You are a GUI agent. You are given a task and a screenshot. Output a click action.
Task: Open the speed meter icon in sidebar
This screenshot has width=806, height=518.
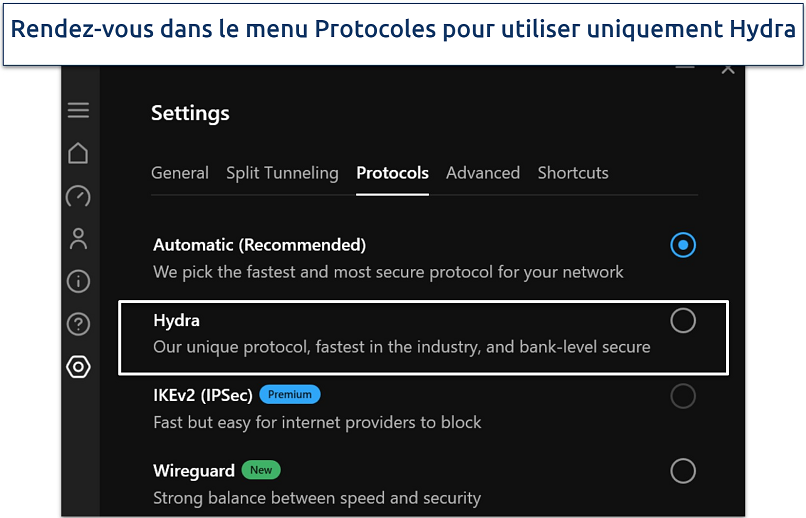78,196
